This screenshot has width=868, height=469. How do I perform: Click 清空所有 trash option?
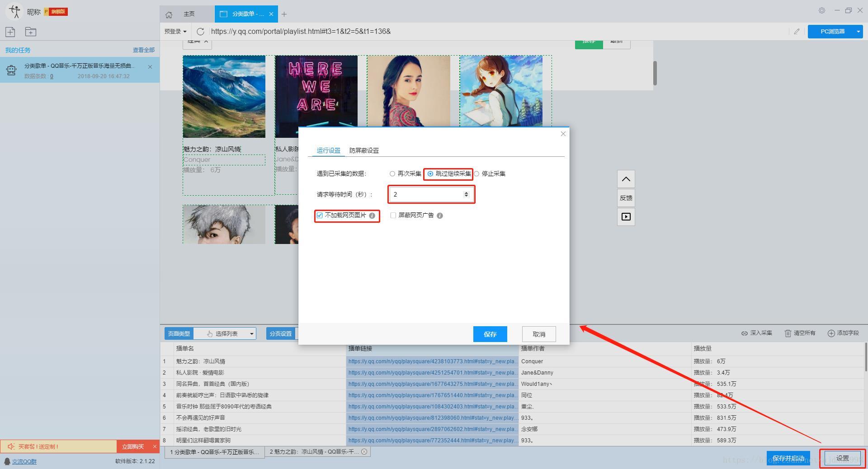tap(800, 333)
